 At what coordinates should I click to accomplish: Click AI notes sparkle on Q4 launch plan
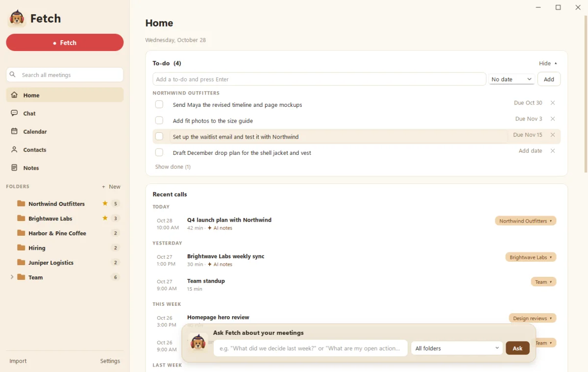(210, 228)
